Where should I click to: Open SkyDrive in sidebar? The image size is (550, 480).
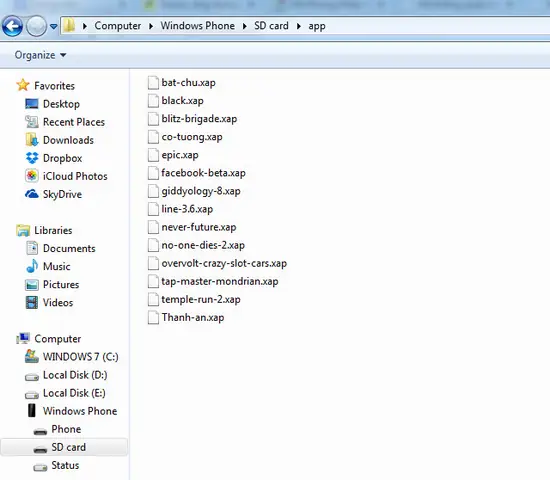tap(62, 194)
